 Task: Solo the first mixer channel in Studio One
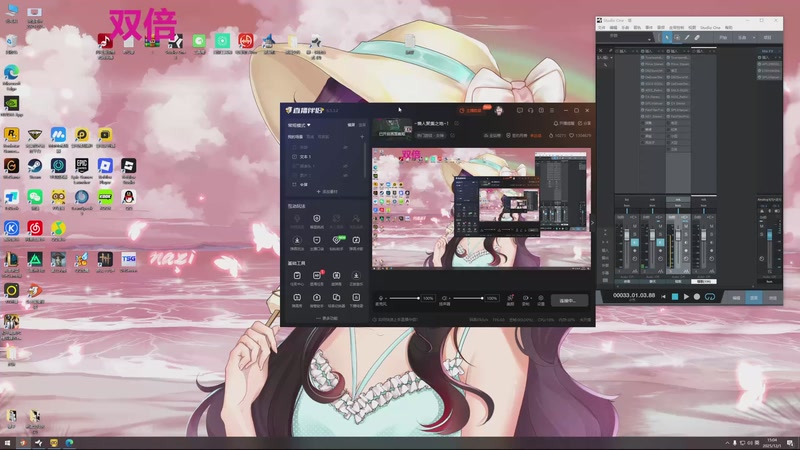[x=635, y=234]
